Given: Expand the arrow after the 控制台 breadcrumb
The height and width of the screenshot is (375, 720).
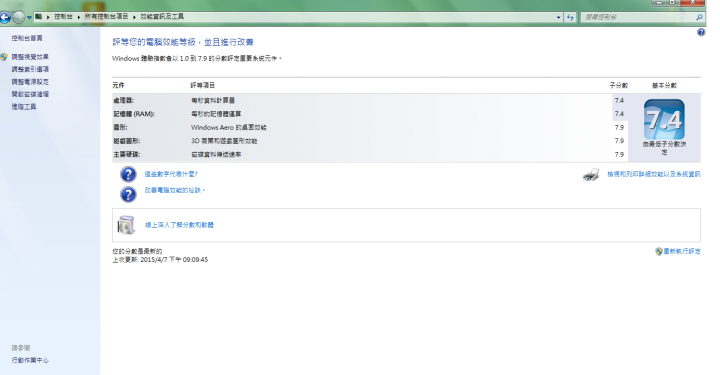Looking at the screenshot, I should pyautogui.click(x=79, y=17).
